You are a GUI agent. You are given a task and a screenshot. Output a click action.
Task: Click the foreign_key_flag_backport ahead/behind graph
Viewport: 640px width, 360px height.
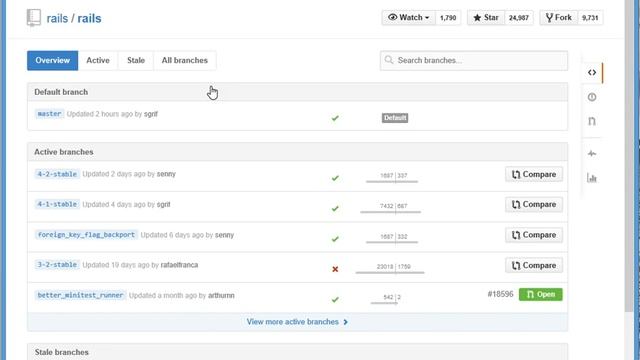[392, 238]
